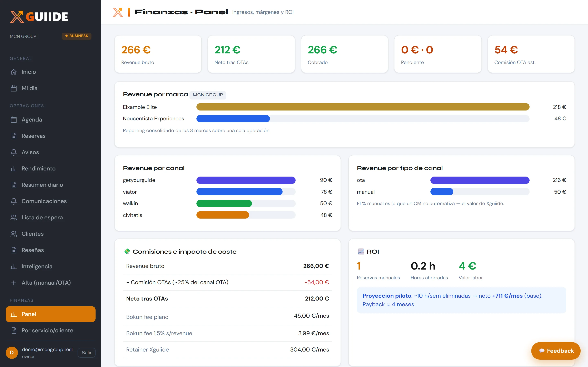Click the Inicio home icon
The image size is (588, 367).
(x=14, y=72)
